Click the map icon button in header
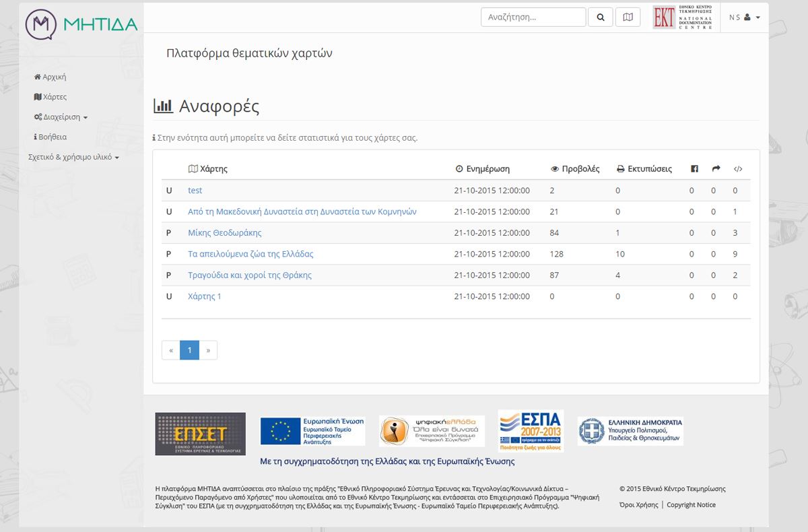This screenshot has width=808, height=532. (628, 18)
